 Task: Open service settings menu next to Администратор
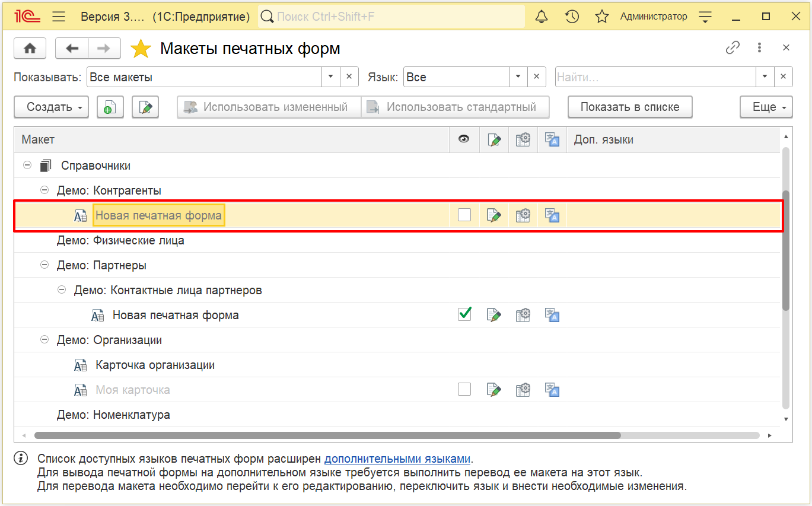pyautogui.click(x=705, y=17)
